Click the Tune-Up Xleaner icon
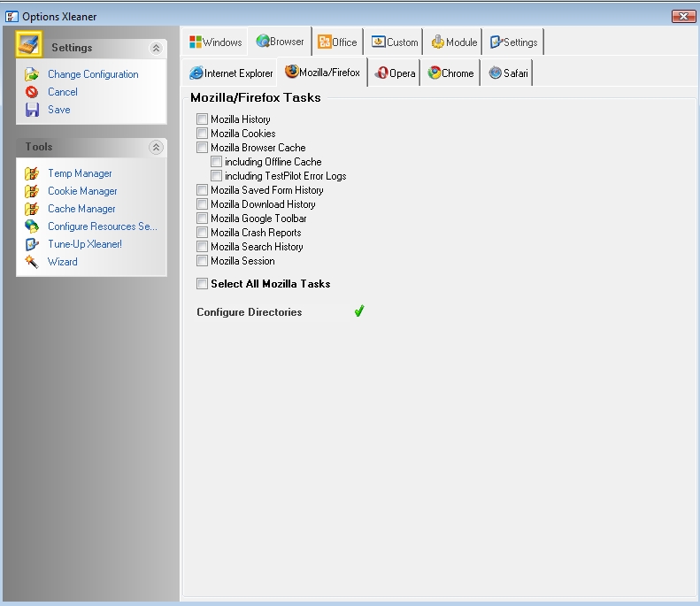 tap(32, 244)
